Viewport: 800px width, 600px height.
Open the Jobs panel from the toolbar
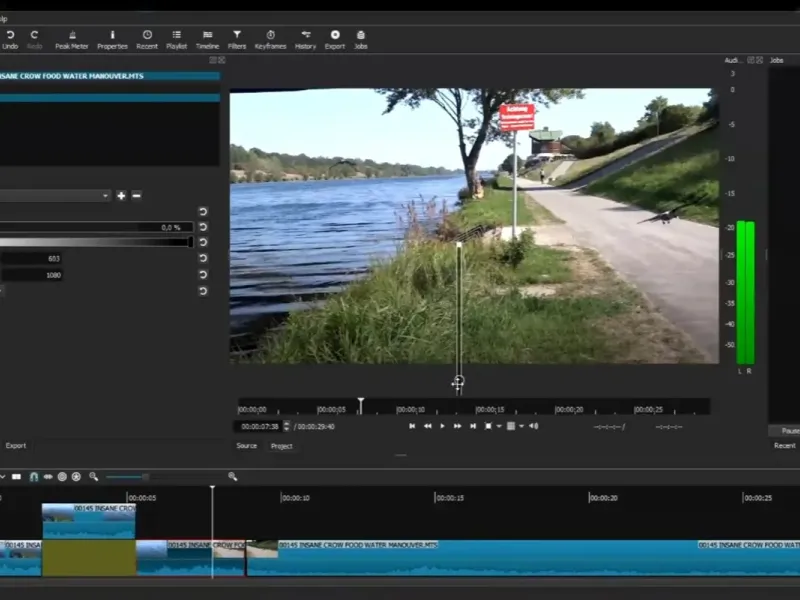(360, 39)
